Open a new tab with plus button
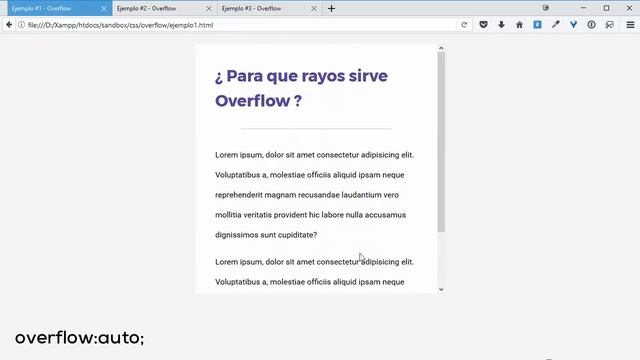640x360 pixels. pyautogui.click(x=331, y=8)
